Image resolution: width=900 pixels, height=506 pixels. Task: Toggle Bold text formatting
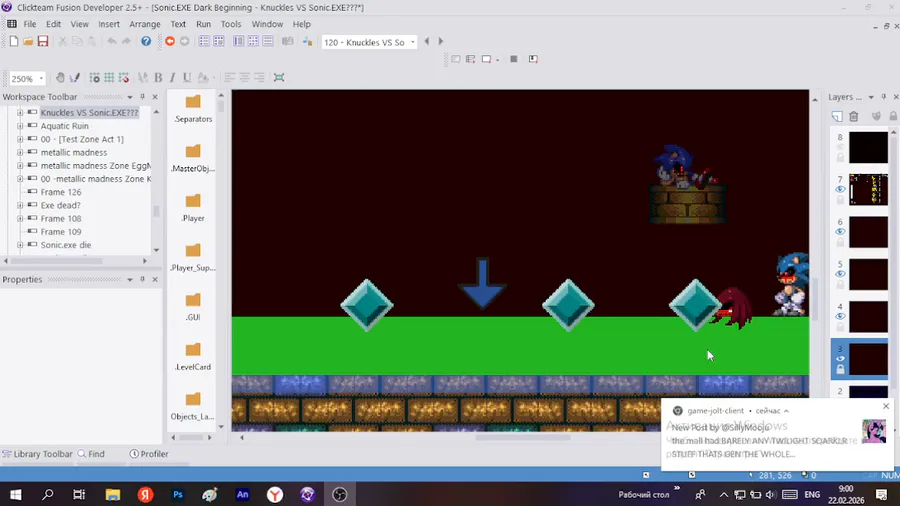(x=158, y=77)
